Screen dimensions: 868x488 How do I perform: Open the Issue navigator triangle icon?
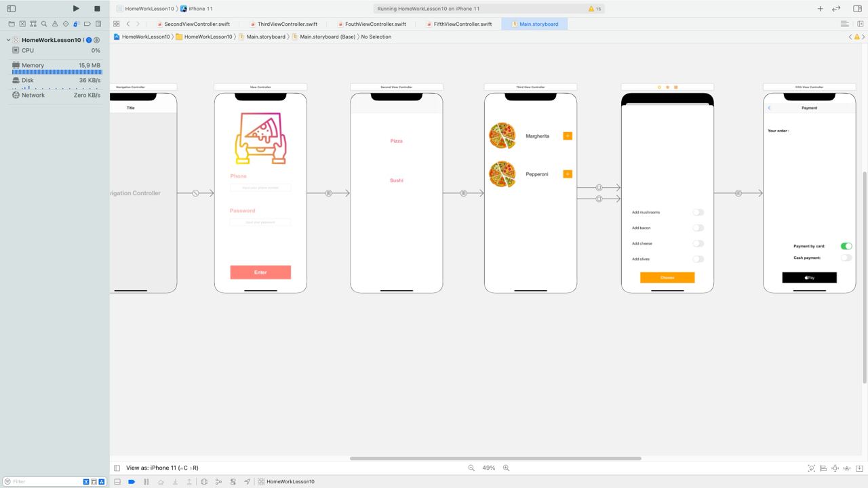pos(55,24)
